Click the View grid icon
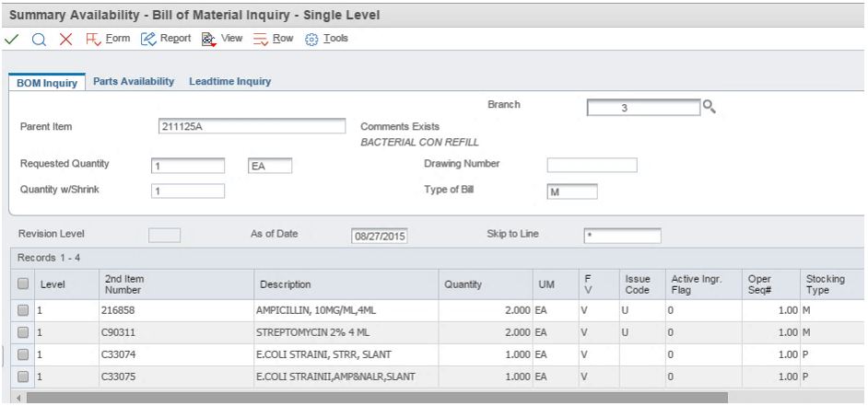The image size is (868, 406). [208, 40]
